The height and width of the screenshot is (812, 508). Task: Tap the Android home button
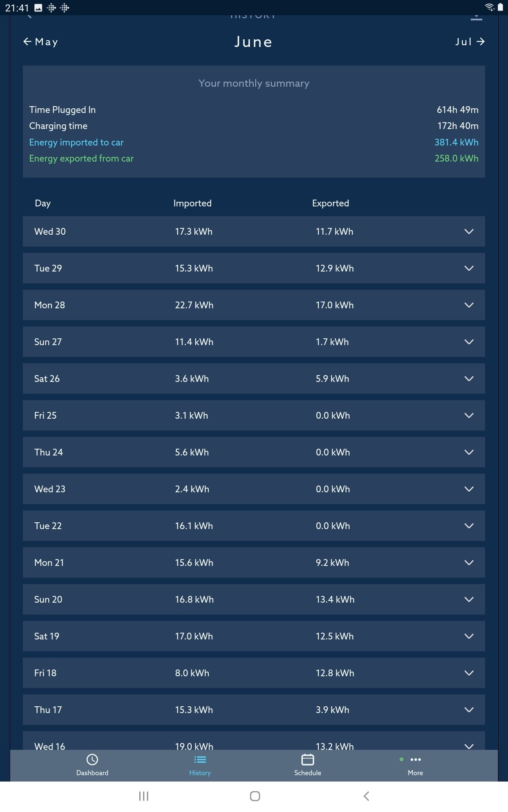(x=254, y=796)
